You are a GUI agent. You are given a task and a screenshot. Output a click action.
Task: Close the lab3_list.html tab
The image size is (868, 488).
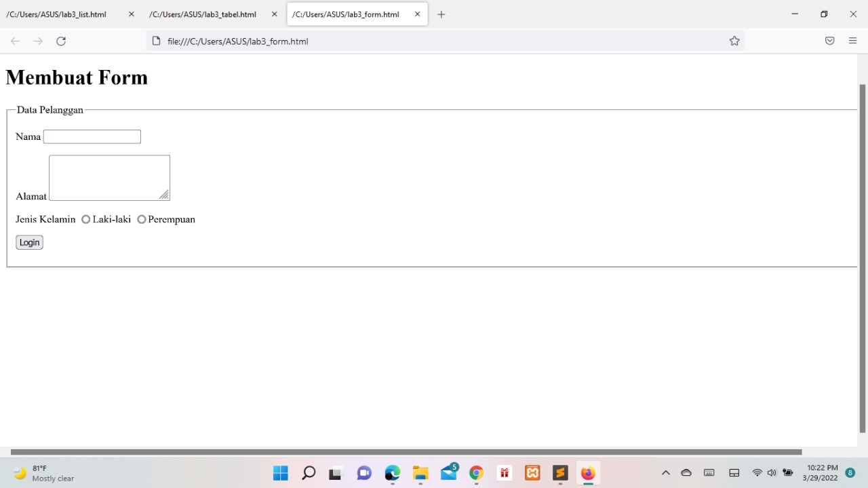pos(132,14)
